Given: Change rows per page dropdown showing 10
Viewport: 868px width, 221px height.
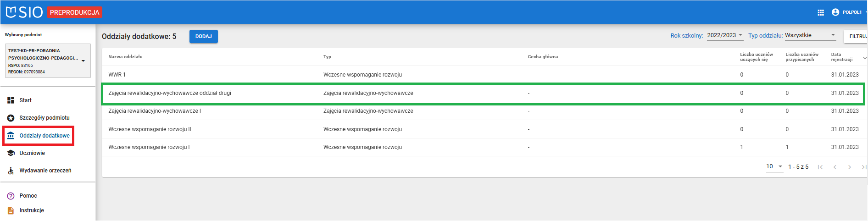Looking at the screenshot, I should point(774,166).
